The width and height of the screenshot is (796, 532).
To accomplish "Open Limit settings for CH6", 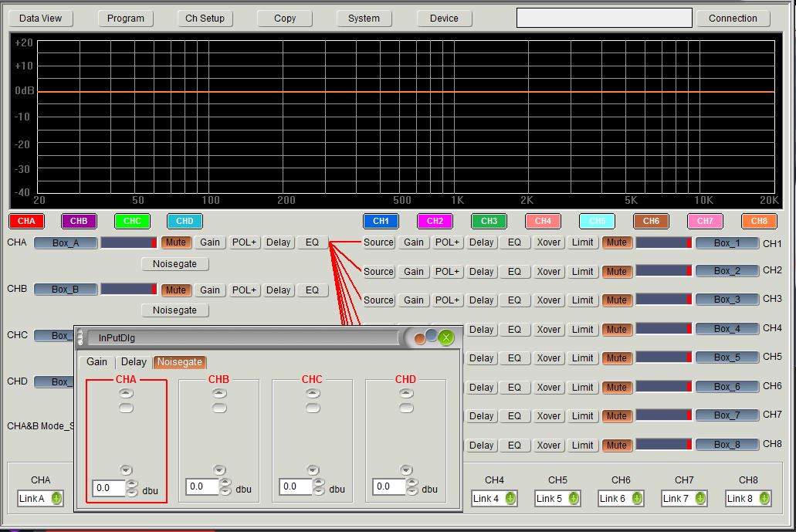I will (582, 388).
